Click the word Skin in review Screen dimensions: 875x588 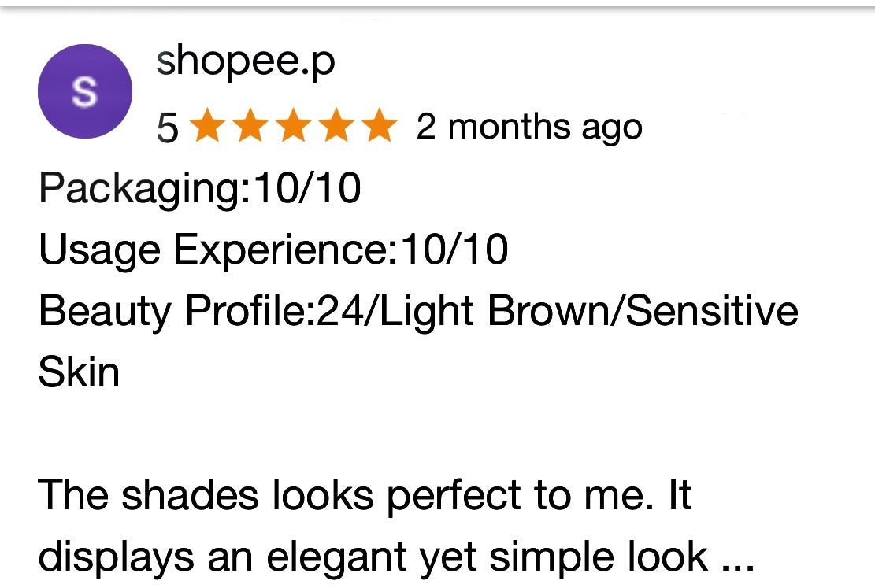pyautogui.click(x=79, y=372)
